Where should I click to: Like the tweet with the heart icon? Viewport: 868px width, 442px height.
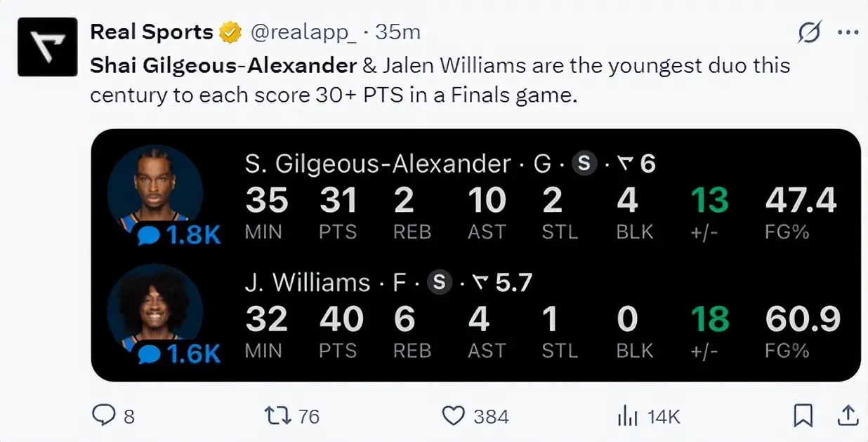pos(453,416)
